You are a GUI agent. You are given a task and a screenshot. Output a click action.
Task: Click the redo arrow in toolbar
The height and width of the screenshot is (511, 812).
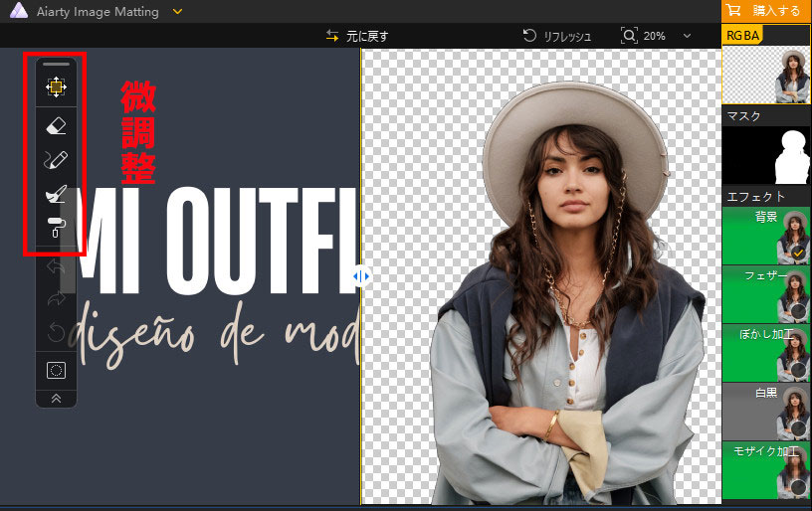click(56, 299)
